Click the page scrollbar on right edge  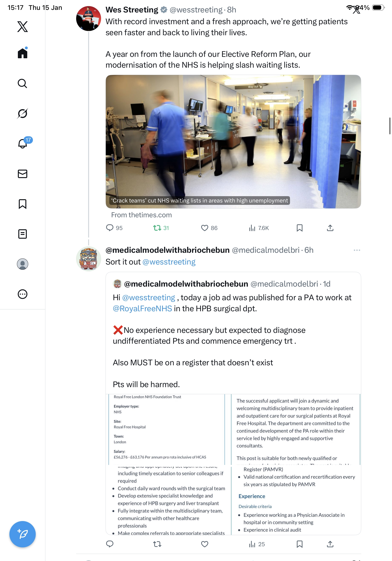(x=390, y=126)
